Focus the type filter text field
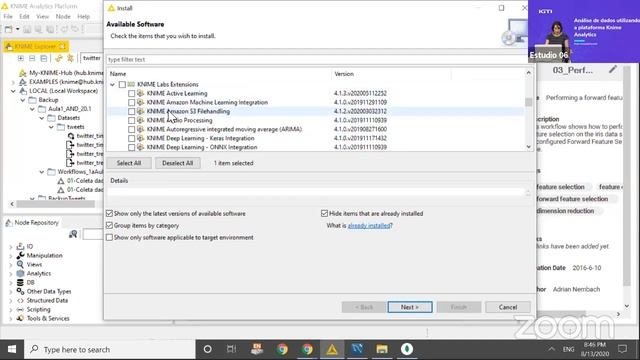Screen dimensions: 640x360 tap(316, 60)
